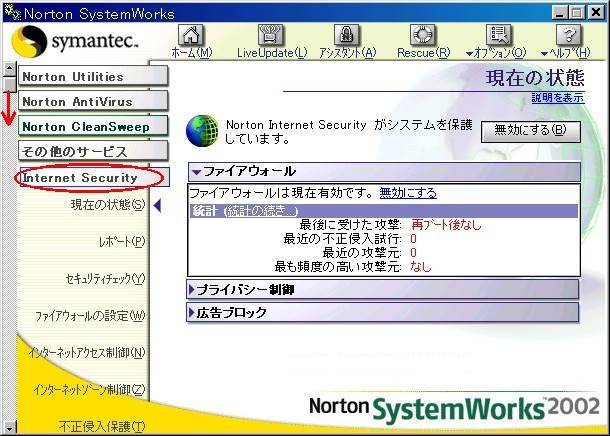Open the ヘルプ(H) dropdown menu label
Image resolution: width=610 pixels, height=436 pixels.
click(x=566, y=53)
